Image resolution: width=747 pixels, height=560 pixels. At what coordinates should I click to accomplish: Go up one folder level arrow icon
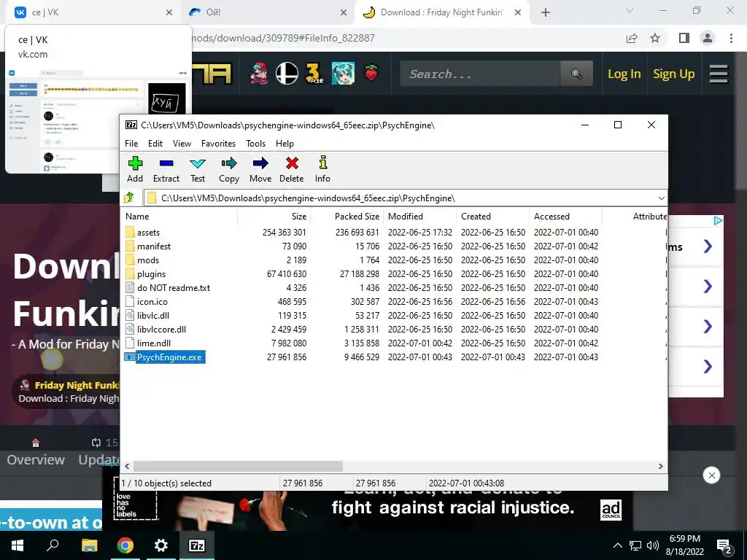[129, 198]
